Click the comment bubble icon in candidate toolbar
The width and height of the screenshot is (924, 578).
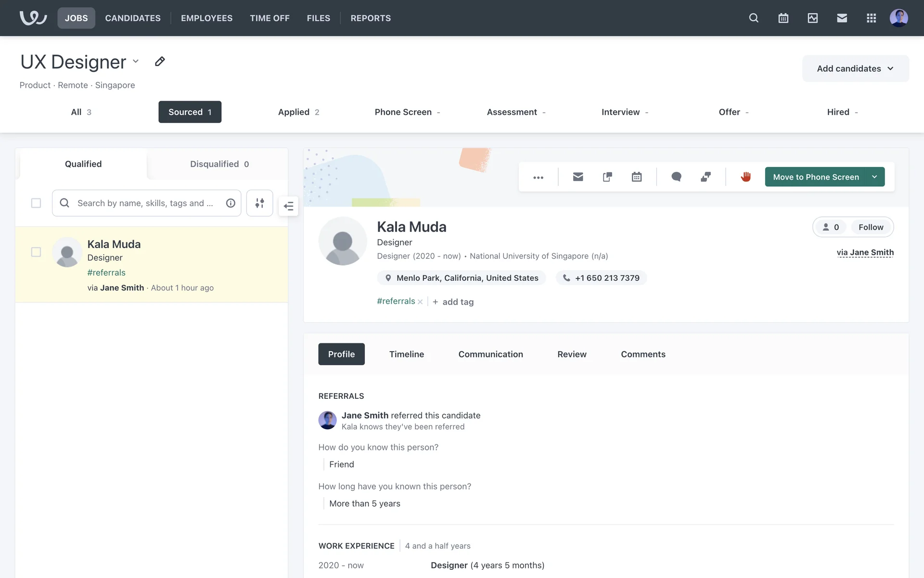676,177
